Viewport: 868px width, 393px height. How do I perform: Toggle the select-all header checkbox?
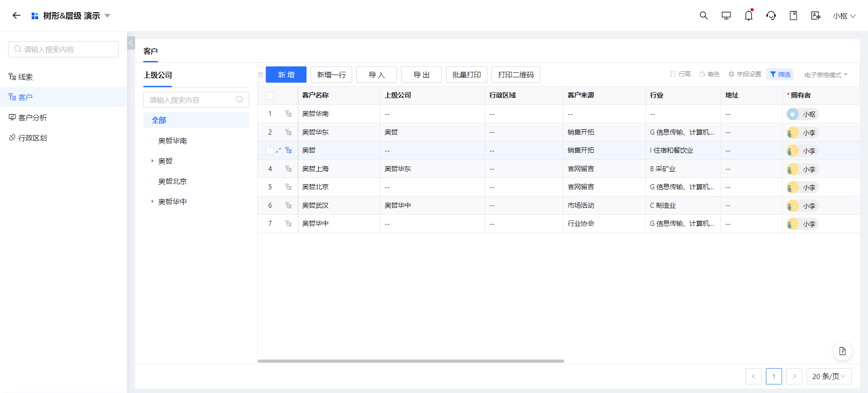pyautogui.click(x=270, y=95)
